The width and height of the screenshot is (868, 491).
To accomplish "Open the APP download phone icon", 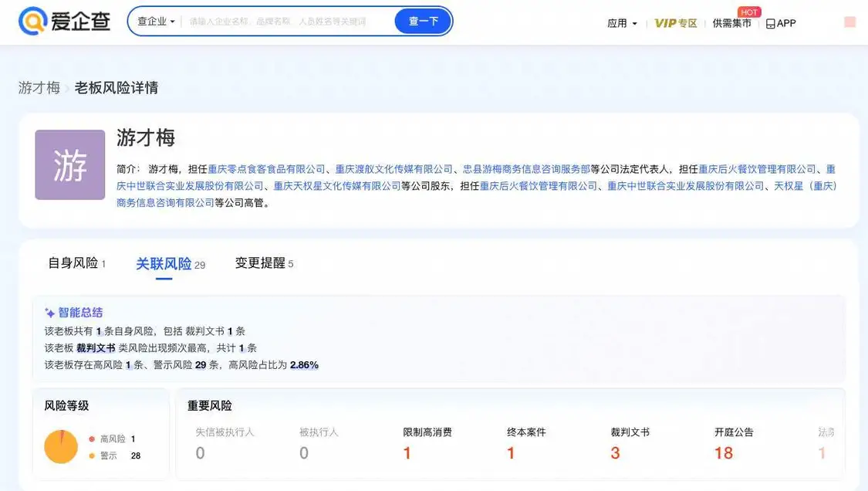I will [770, 23].
